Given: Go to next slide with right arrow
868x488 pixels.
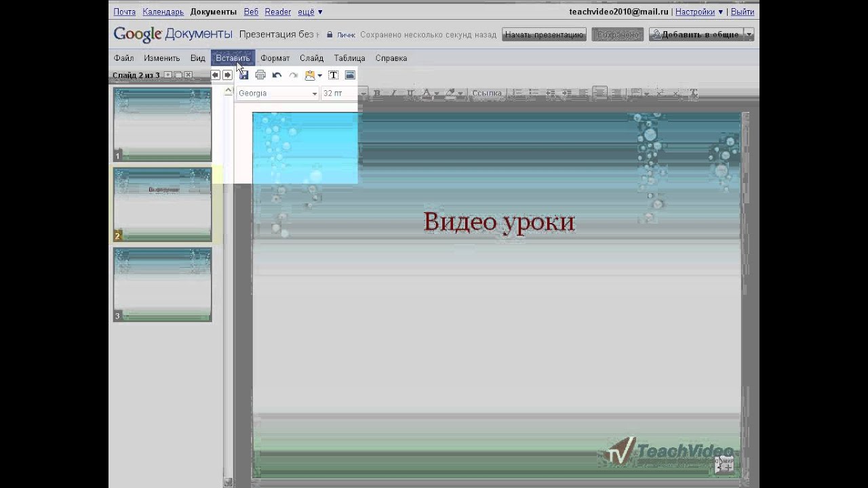Looking at the screenshot, I should pyautogui.click(x=227, y=75).
